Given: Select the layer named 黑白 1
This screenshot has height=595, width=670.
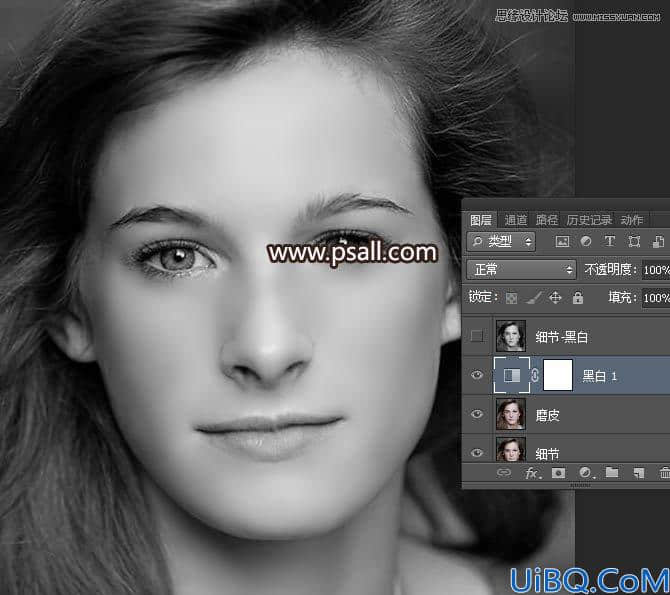Looking at the screenshot, I should coord(599,376).
